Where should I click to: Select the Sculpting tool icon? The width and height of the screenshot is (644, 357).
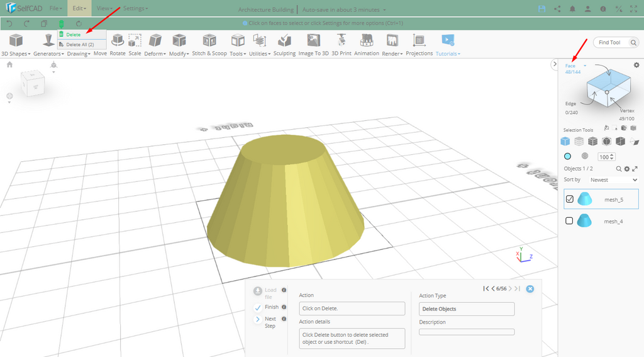click(x=284, y=41)
